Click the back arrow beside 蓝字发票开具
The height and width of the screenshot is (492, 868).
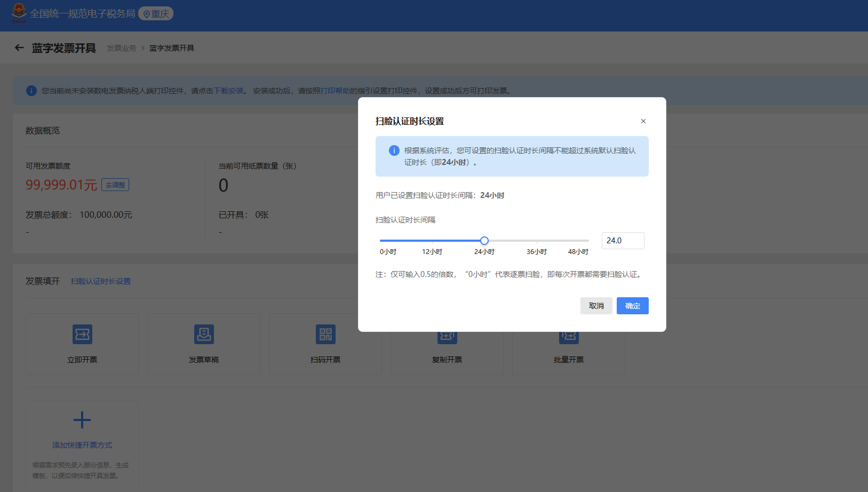19,48
